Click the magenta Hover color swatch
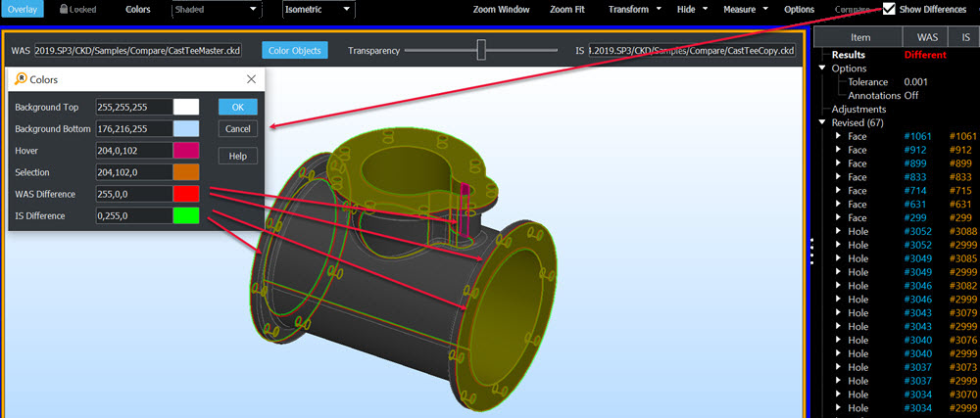 click(x=186, y=151)
